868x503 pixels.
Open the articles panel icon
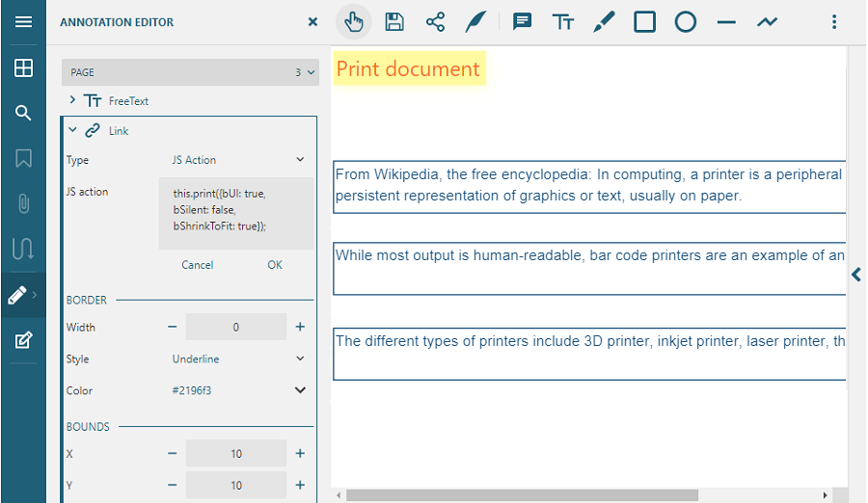pyautogui.click(x=23, y=249)
